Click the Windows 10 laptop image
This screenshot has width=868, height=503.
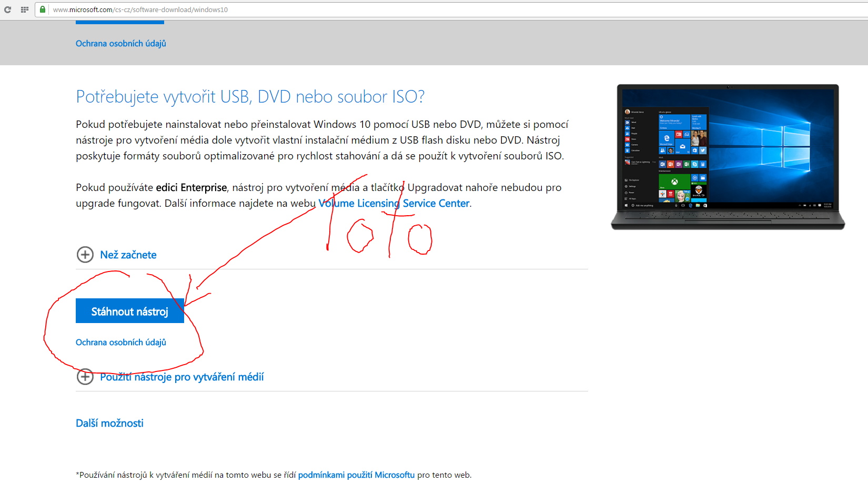[x=728, y=157]
